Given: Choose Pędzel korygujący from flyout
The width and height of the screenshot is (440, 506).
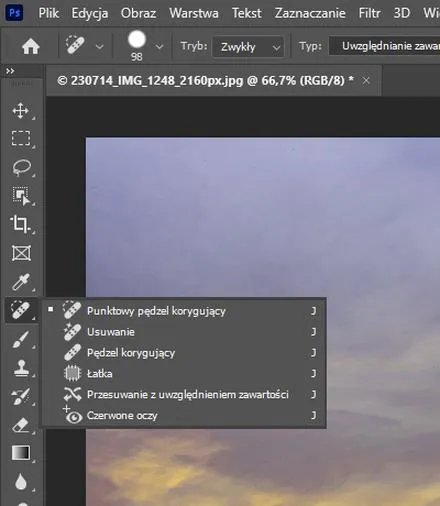Looking at the screenshot, I should point(183,353).
